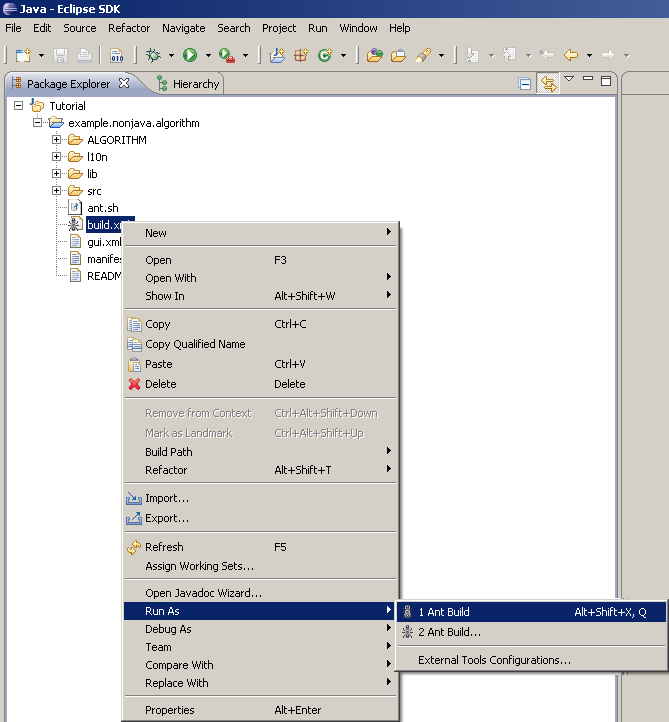Open the Refactor menu

click(129, 28)
